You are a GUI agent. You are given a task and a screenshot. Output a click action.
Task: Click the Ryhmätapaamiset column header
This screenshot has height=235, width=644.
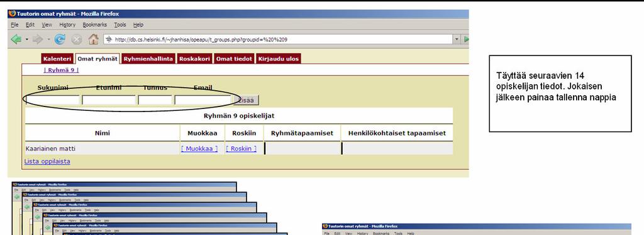302,133
